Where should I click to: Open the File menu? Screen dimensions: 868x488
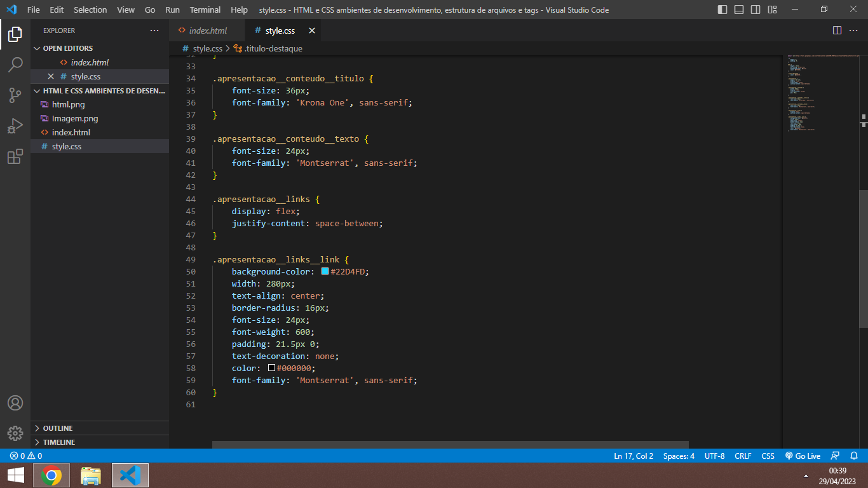[34, 10]
